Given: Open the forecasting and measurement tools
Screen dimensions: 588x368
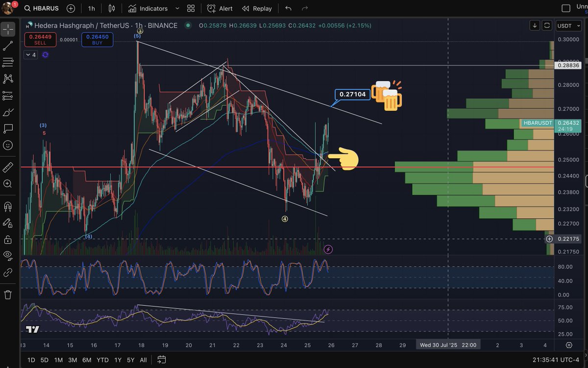Looking at the screenshot, I should (8, 95).
